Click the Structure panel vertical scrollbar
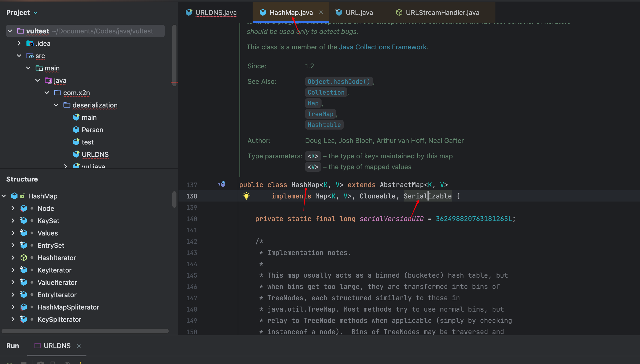 (174, 199)
